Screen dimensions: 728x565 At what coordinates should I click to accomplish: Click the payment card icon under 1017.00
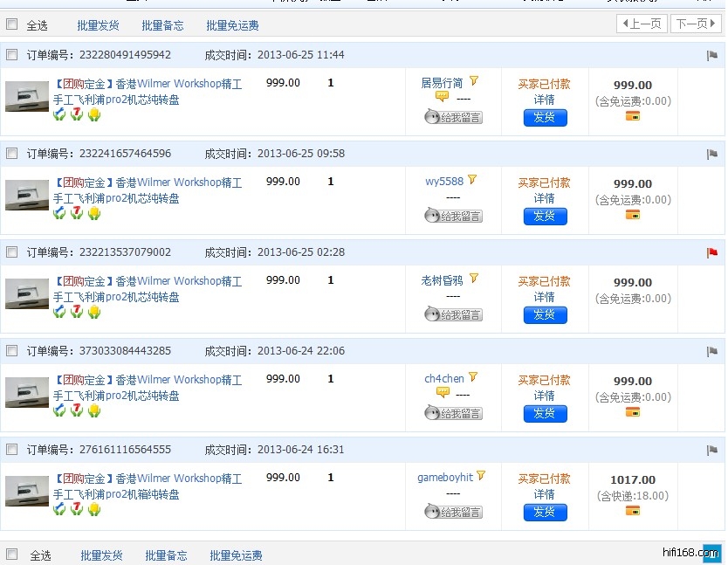click(633, 511)
